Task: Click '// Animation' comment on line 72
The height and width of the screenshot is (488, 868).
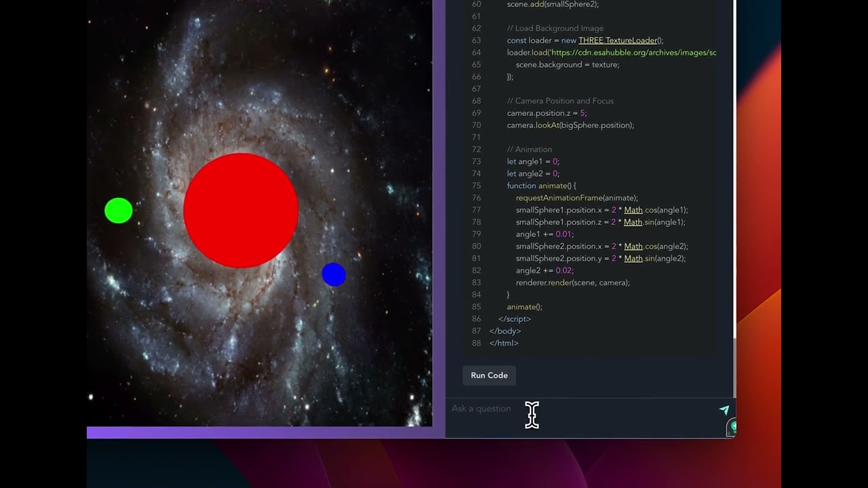Action: 529,149
